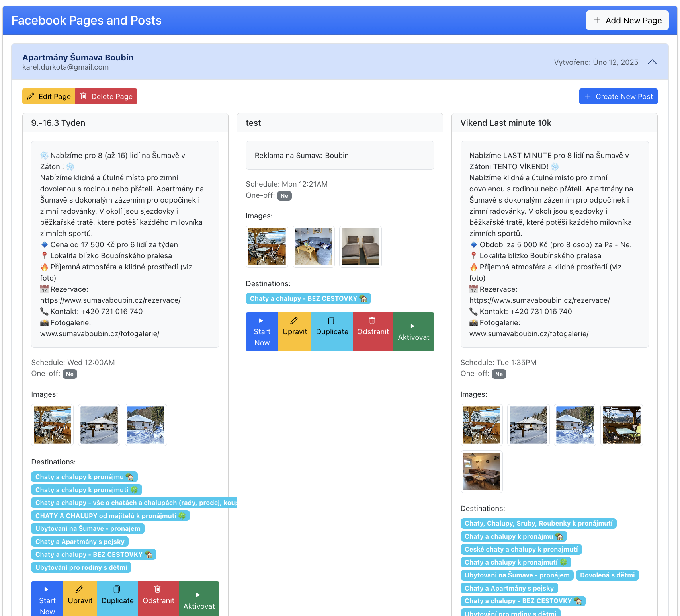
Task: Click Aktivovat on the test post
Action: (x=414, y=331)
